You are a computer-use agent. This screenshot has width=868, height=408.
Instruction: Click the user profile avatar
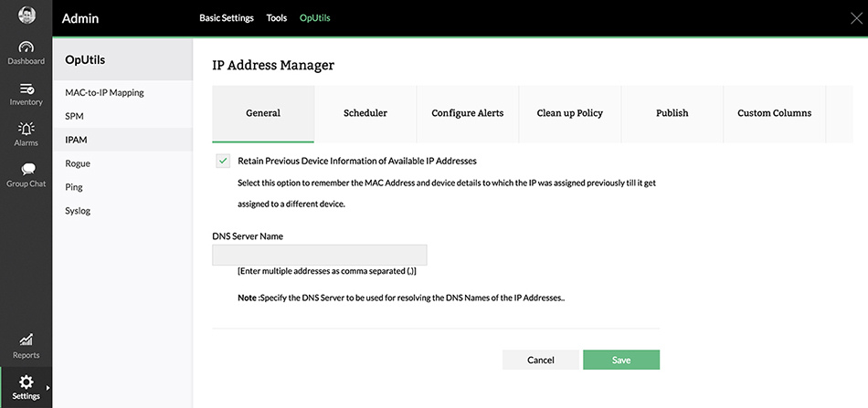point(26,17)
